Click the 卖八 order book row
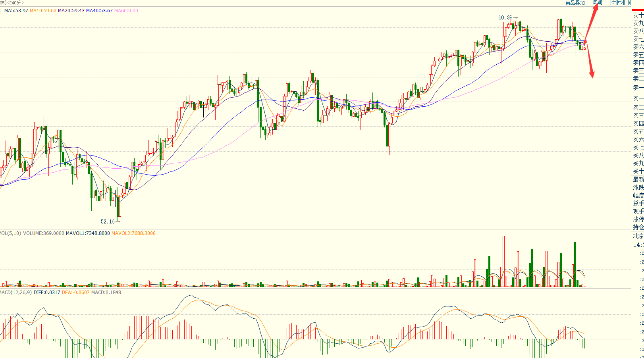The height and width of the screenshot is (358, 644). 638,31
